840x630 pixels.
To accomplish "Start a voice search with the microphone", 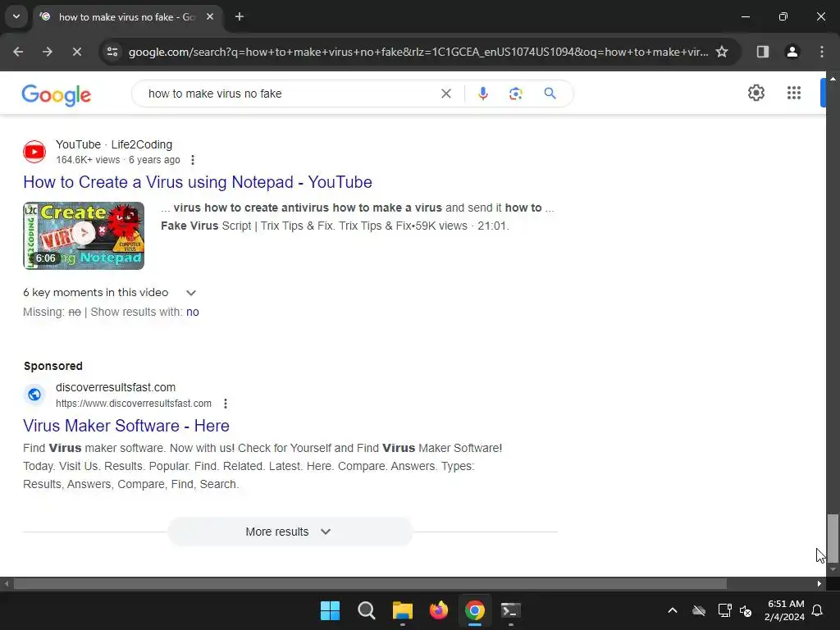I will (x=482, y=94).
